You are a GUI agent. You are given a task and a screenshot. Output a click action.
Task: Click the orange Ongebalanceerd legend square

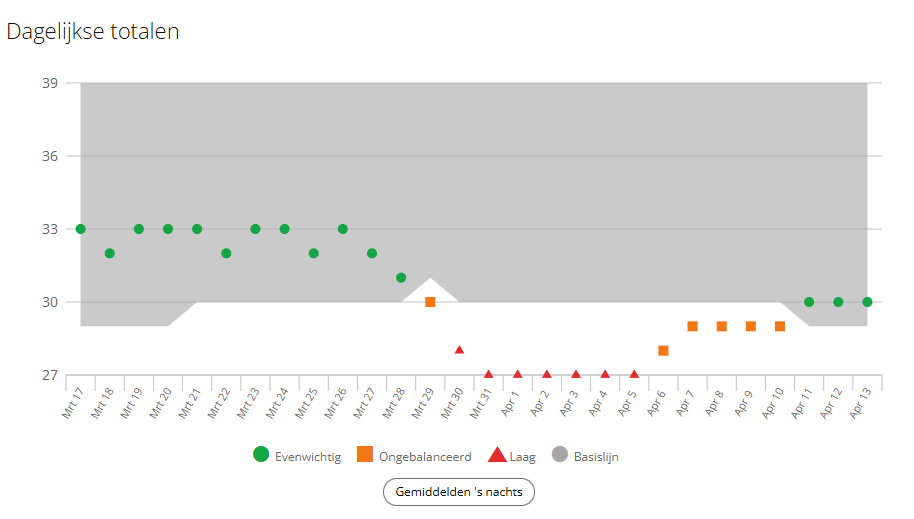coord(364,456)
